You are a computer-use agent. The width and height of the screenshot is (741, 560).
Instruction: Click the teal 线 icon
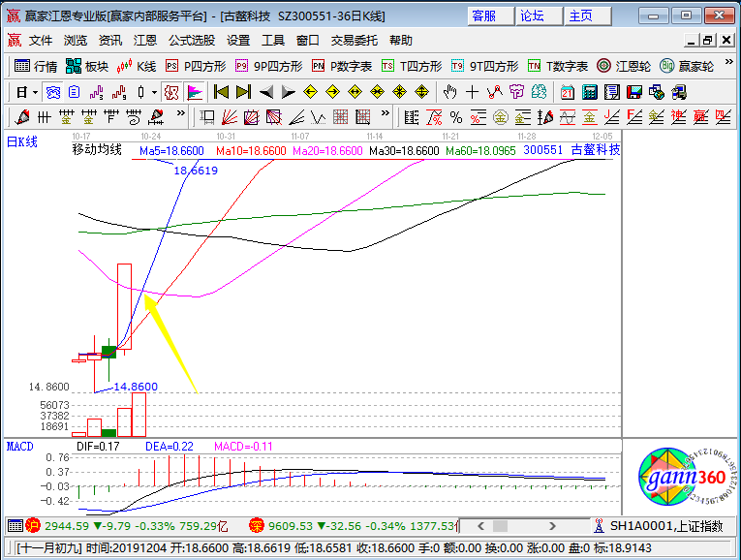539,92
